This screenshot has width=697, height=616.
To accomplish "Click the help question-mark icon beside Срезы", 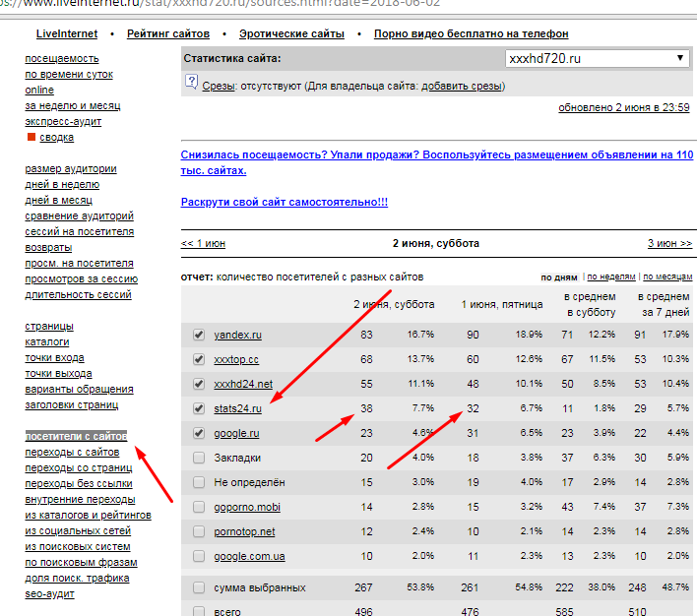I will coord(192,86).
